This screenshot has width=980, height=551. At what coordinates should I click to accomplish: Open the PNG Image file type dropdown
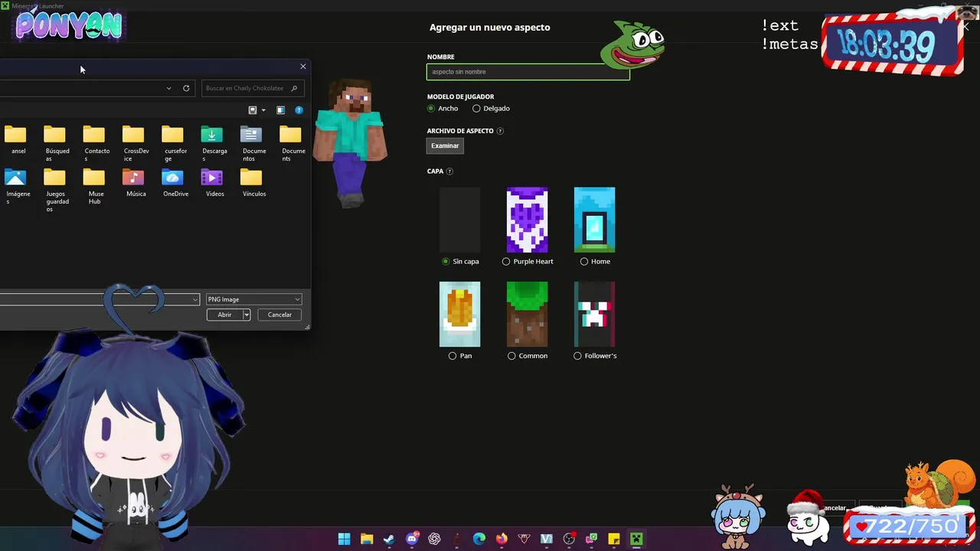click(253, 299)
